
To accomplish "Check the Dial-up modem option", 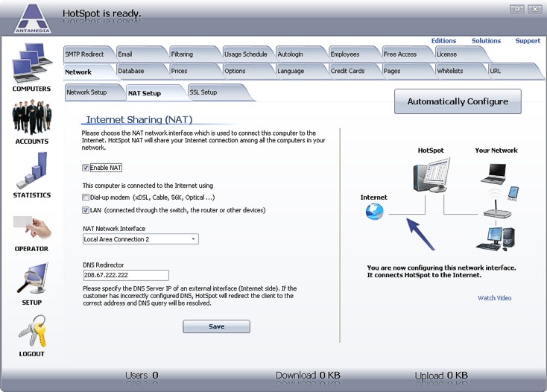I will pyautogui.click(x=86, y=197).
